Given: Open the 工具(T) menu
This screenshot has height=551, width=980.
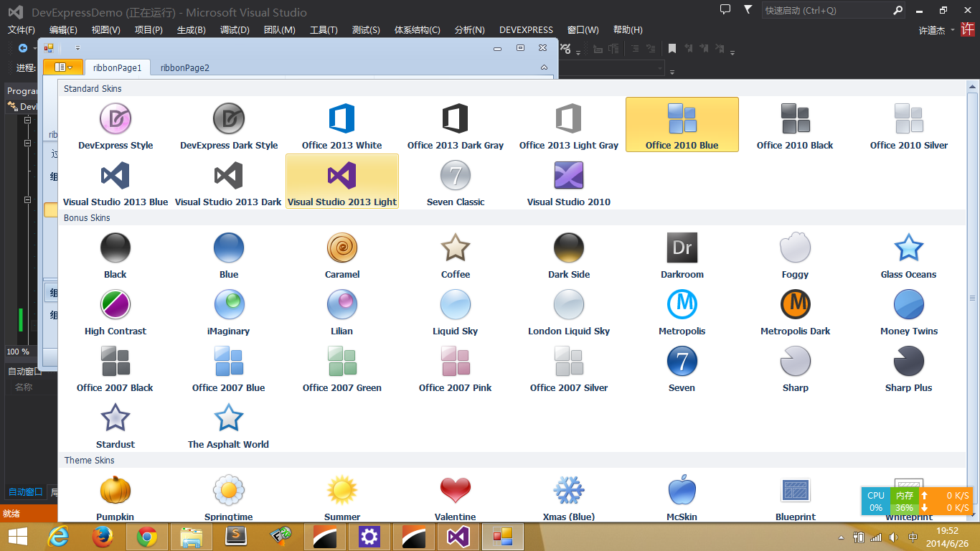Looking at the screenshot, I should tap(324, 30).
